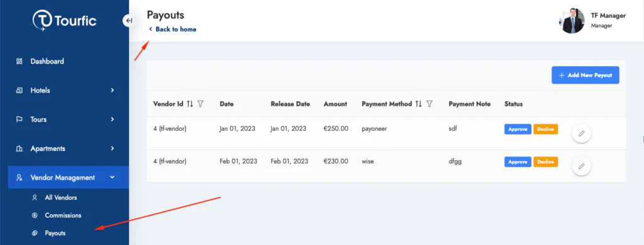Screen dimensions: 644x245
Task: Click the TF Manager profile picture
Action: (571, 21)
